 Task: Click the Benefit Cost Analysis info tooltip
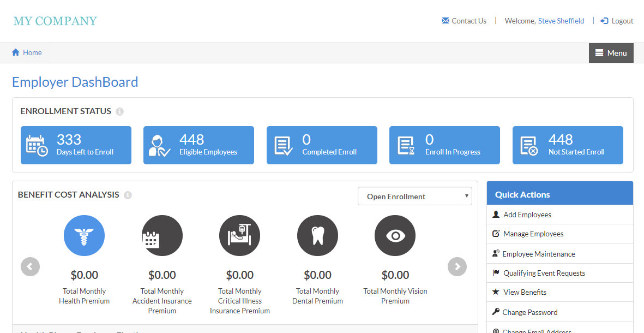128,195
